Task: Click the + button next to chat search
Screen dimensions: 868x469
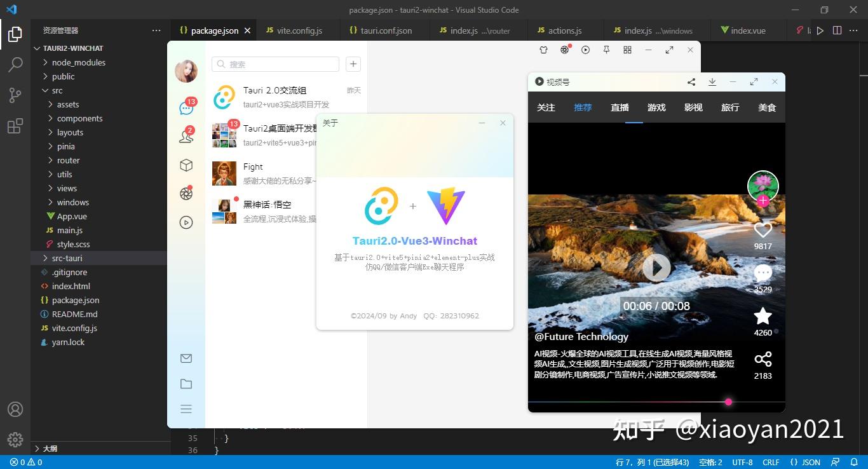Action: click(353, 64)
